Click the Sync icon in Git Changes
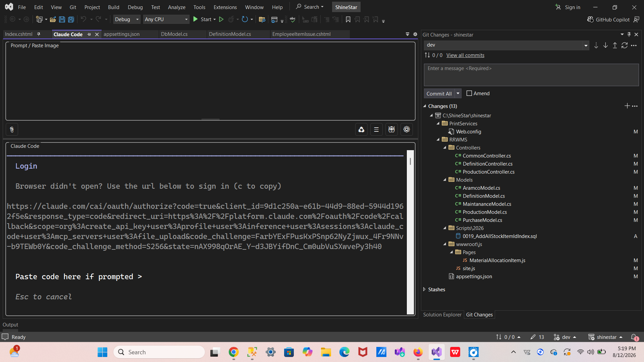644x362 pixels. (x=624, y=45)
